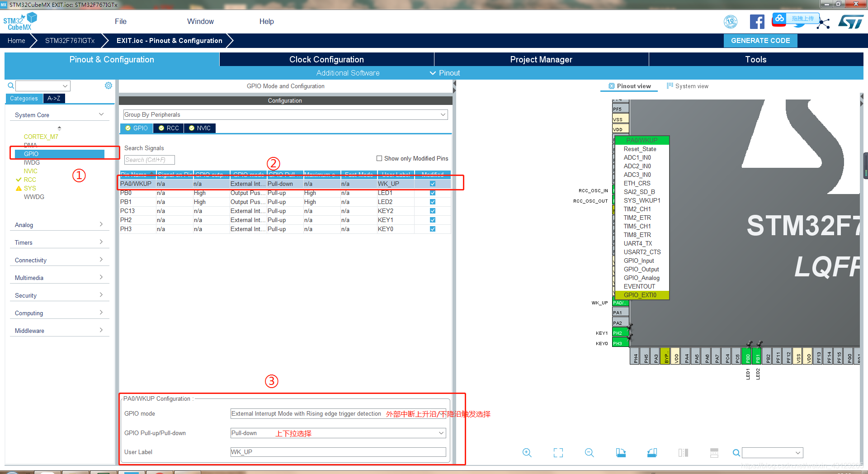Select GPIO_Output in pin context menu
Image resolution: width=868 pixels, height=474 pixels.
coord(641,269)
